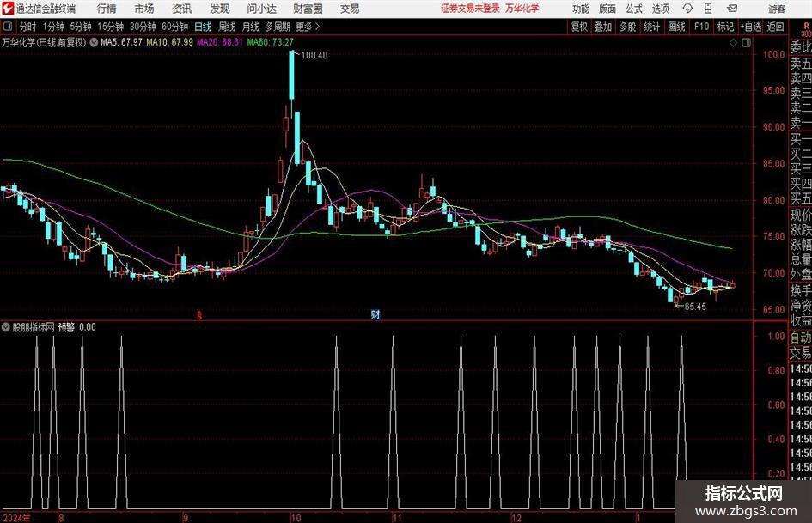812x523 pixels.
Task: Open the 交易 menu
Action: [x=350, y=9]
